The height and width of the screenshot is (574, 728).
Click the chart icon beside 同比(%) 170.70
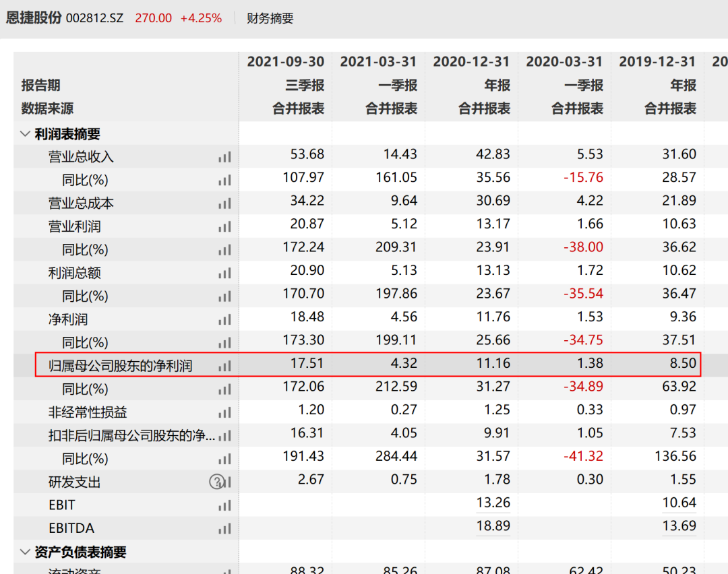pos(224,296)
